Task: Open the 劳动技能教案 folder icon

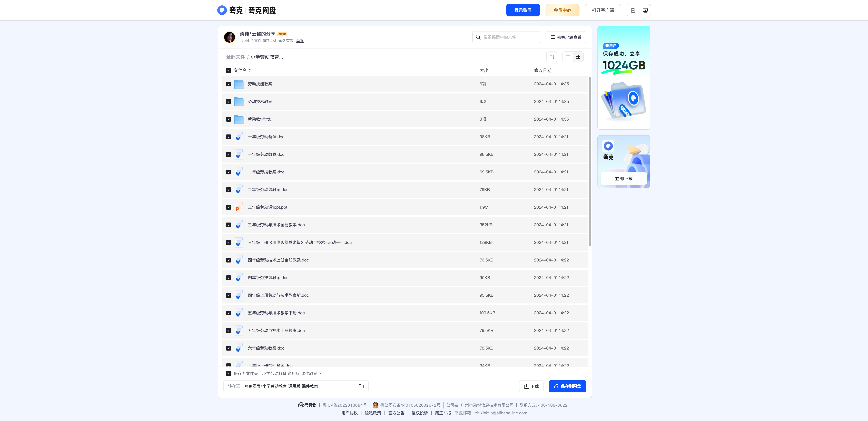Action: [x=239, y=84]
